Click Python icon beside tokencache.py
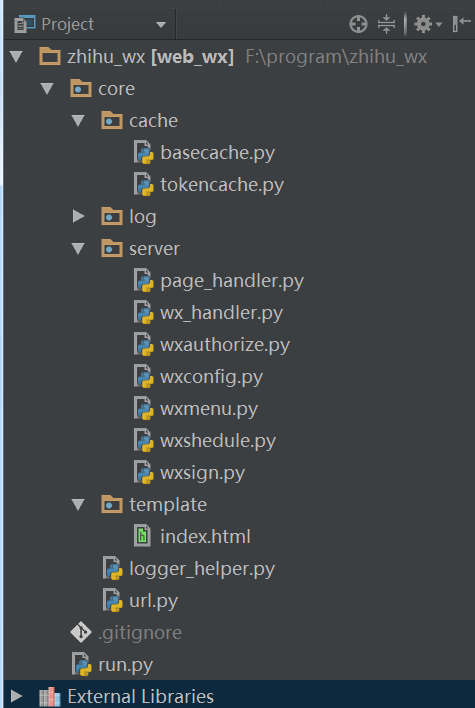Viewport: 475px width, 708px height. (x=144, y=185)
